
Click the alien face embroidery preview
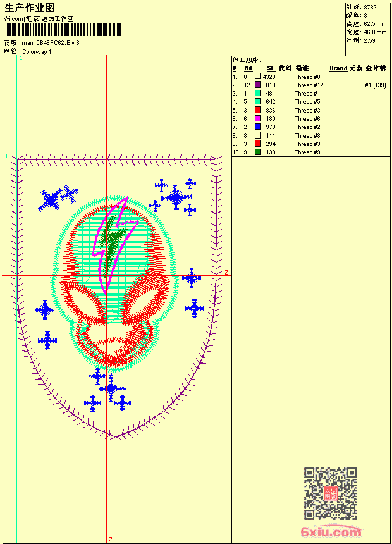(114, 285)
